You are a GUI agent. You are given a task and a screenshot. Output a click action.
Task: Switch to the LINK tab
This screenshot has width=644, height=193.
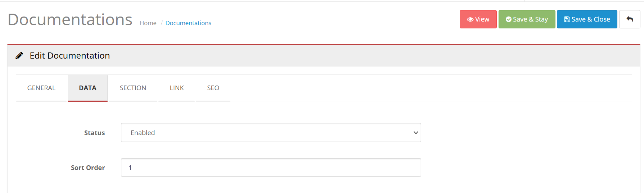click(x=177, y=88)
